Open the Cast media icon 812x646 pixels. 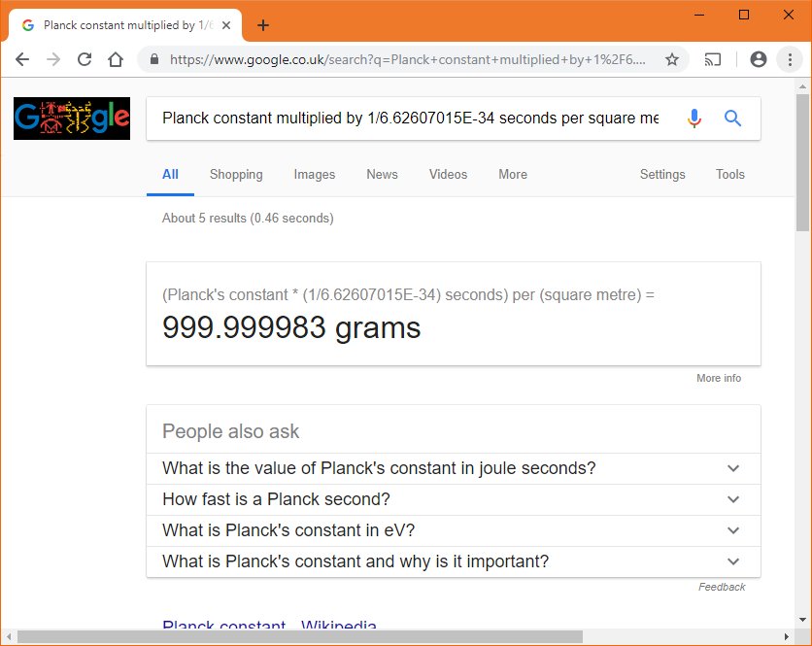pos(713,59)
